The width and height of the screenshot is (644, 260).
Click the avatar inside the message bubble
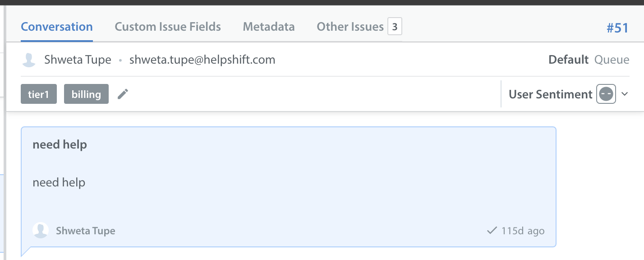click(41, 230)
